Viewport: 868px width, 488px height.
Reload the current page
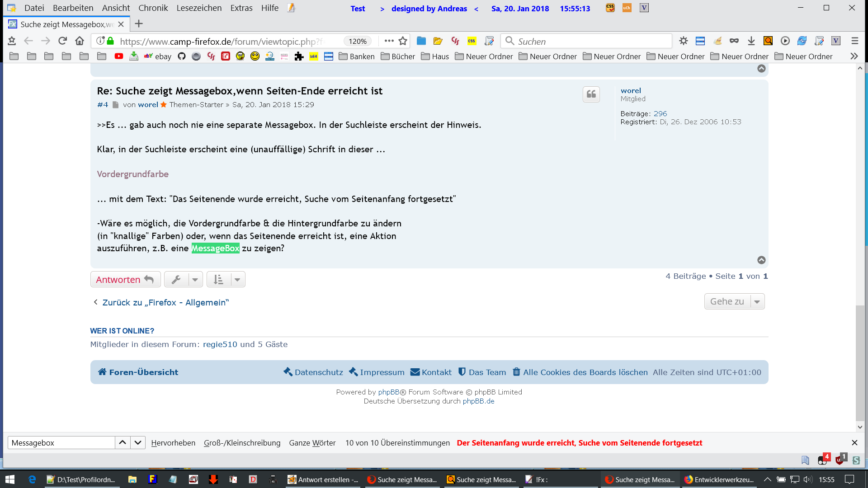coord(63,41)
